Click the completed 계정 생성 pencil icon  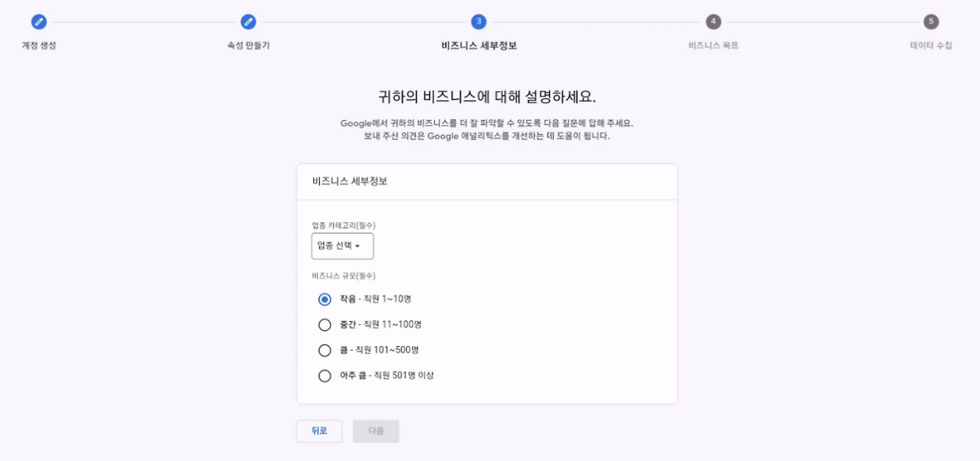tap(39, 22)
